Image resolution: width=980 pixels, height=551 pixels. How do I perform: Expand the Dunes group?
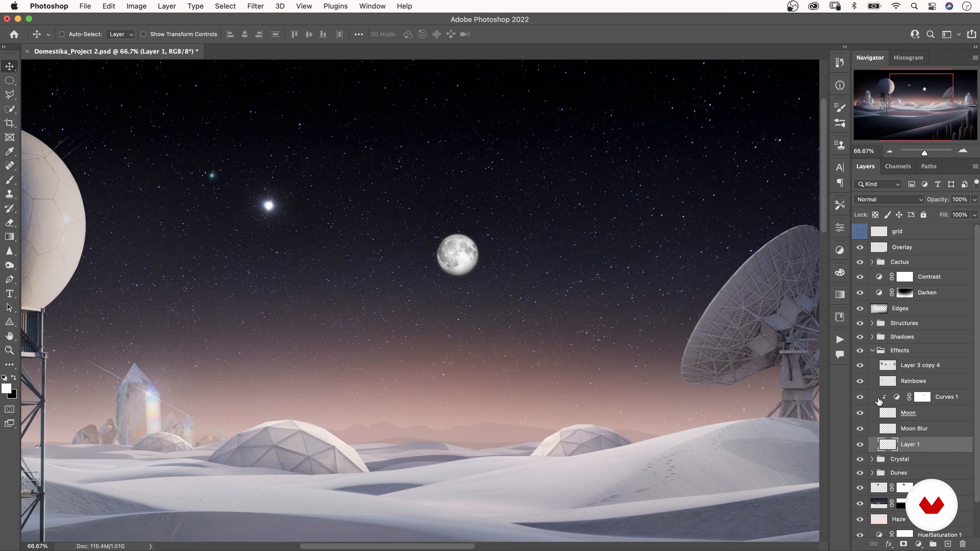click(872, 473)
